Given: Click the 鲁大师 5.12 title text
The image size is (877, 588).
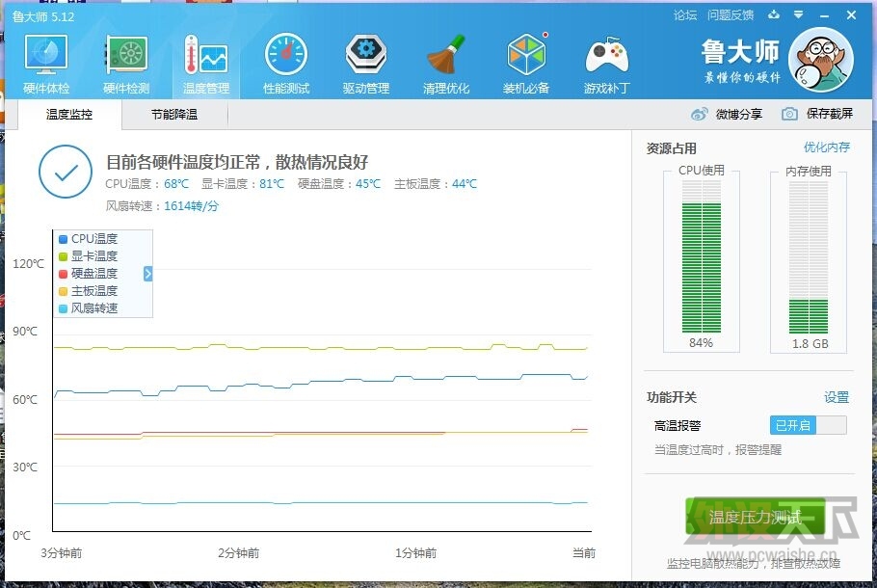Looking at the screenshot, I should [x=43, y=16].
